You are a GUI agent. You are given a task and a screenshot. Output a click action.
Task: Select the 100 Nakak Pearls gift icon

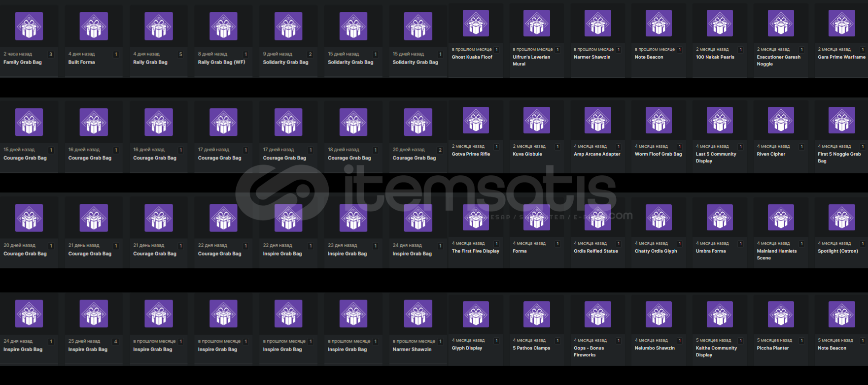tap(720, 23)
